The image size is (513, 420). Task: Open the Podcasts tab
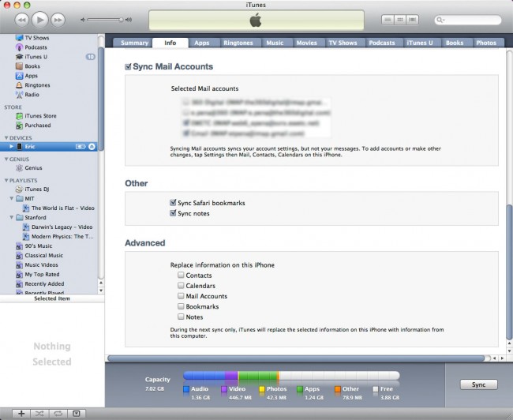coord(382,43)
